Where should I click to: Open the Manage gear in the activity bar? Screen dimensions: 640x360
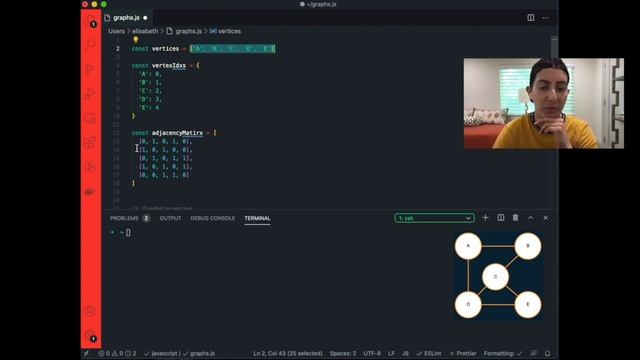[x=90, y=336]
